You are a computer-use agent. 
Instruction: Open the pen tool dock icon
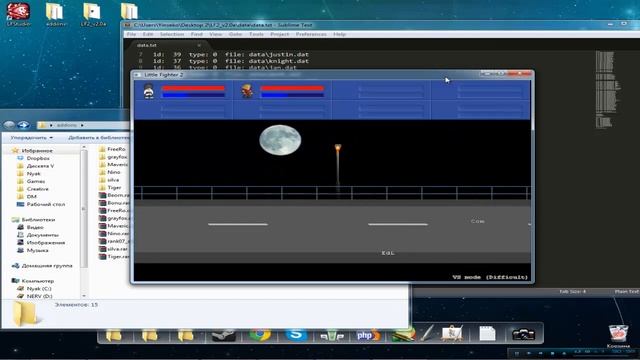427,333
